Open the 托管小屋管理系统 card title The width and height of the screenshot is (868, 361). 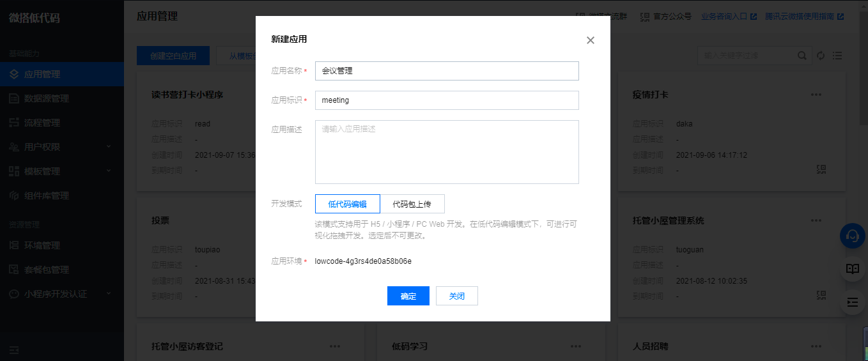coord(668,220)
